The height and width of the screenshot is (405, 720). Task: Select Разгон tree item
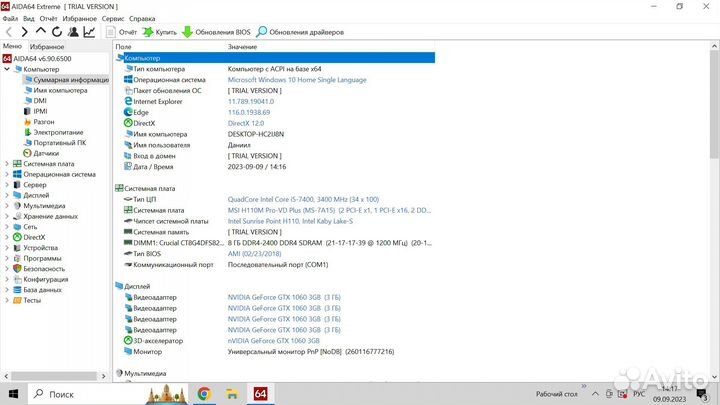tap(44, 122)
